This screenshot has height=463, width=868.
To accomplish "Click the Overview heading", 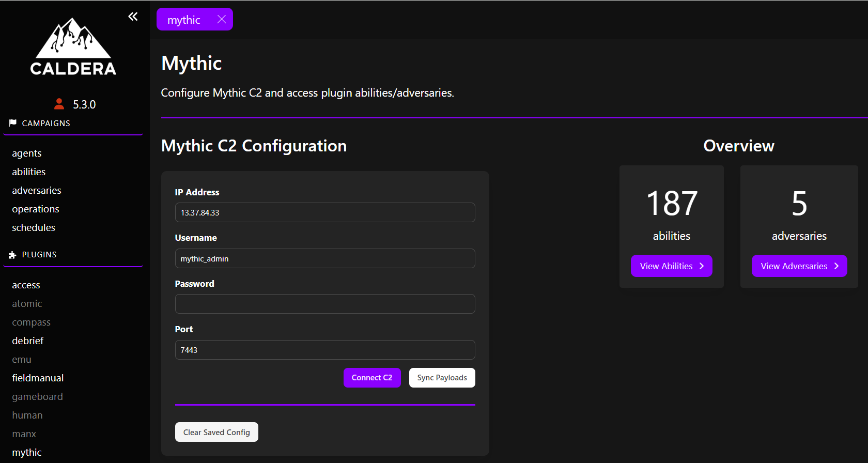I will point(739,146).
